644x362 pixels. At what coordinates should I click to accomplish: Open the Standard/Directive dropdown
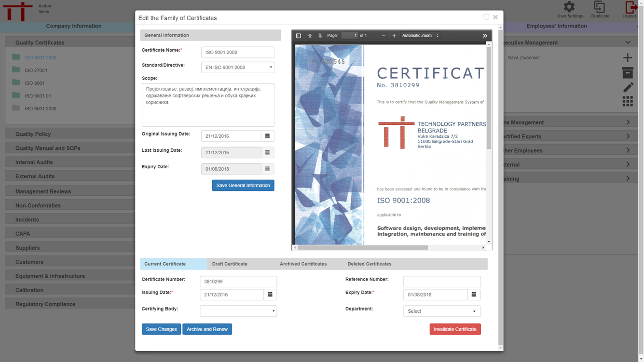[237, 67]
